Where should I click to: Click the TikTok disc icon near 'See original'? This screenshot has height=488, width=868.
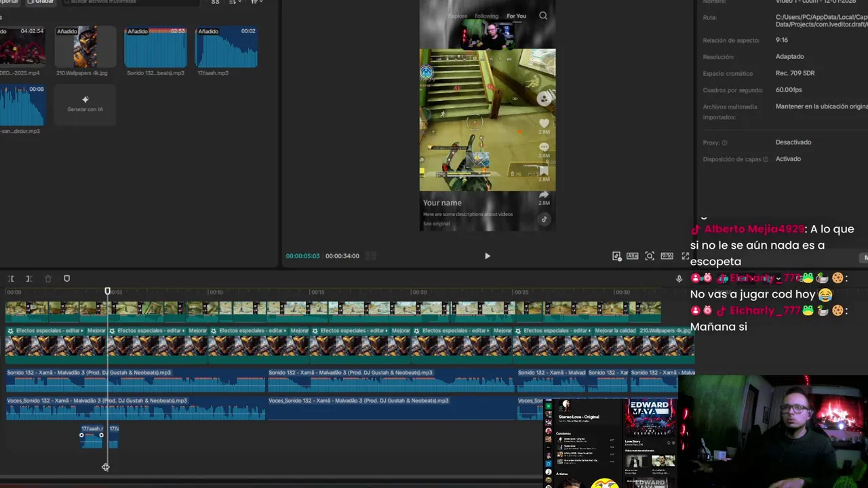544,219
